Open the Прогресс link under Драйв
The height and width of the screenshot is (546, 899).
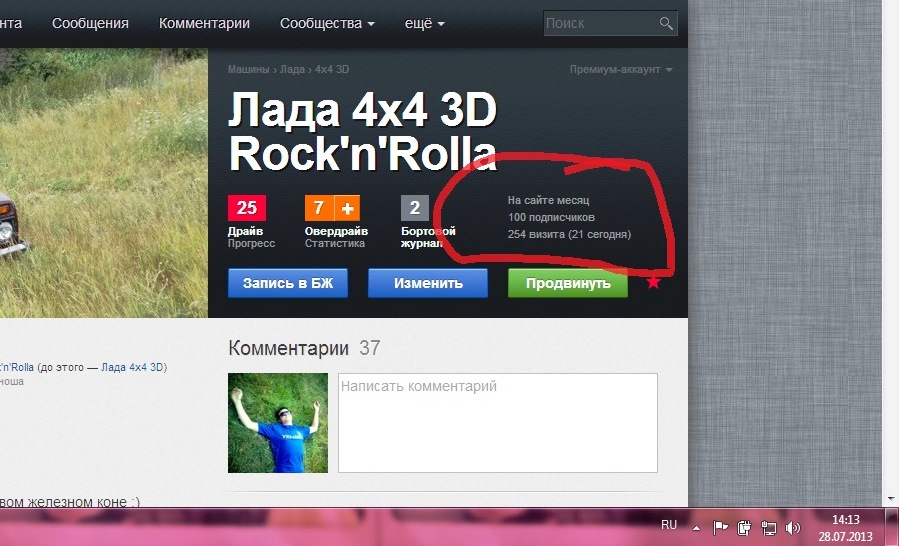click(251, 244)
